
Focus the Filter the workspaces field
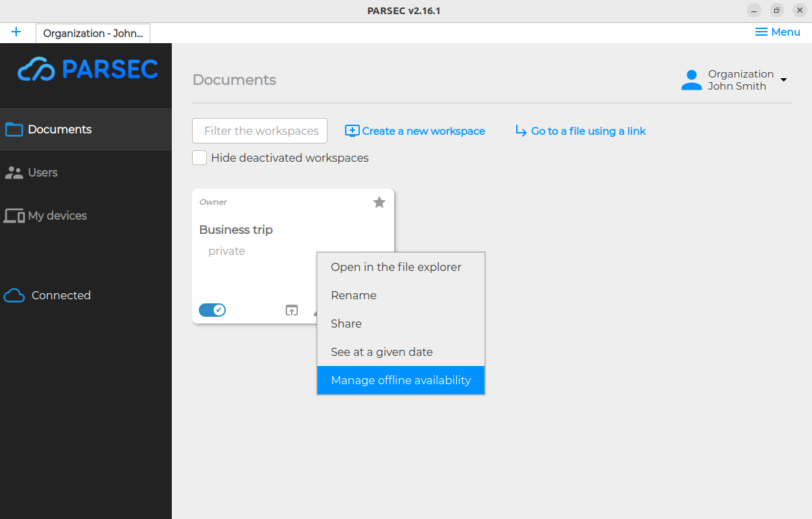[259, 131]
